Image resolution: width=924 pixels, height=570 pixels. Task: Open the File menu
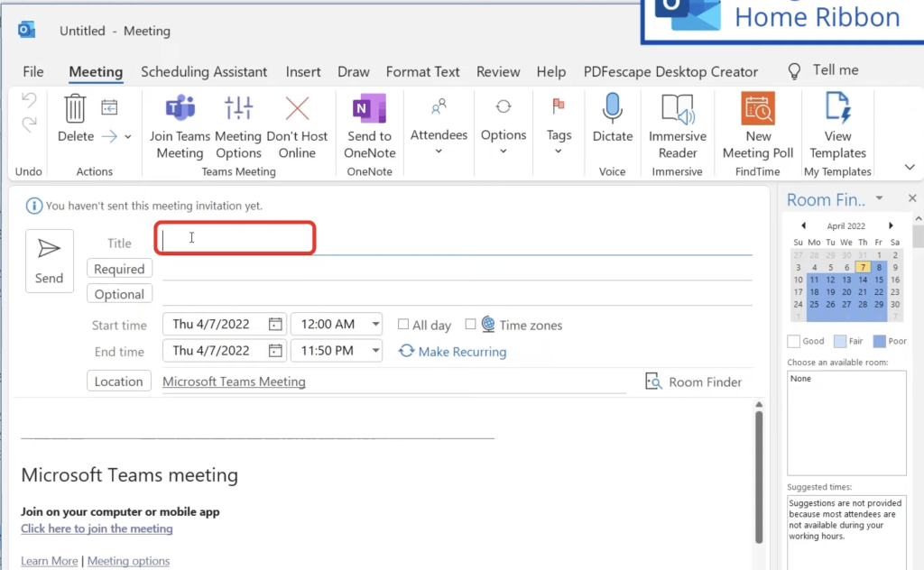click(x=33, y=72)
